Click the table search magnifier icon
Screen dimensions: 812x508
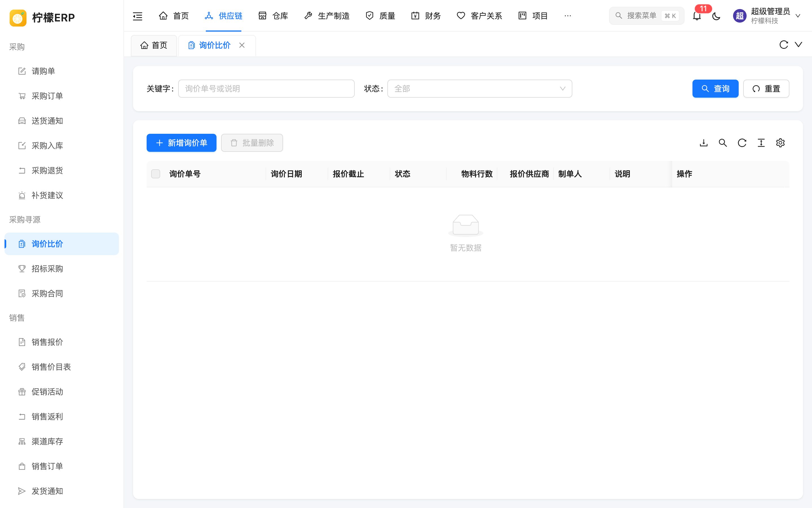pyautogui.click(x=723, y=143)
